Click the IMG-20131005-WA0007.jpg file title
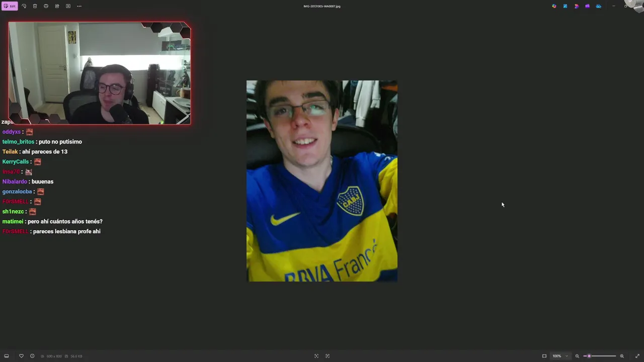 tap(322, 6)
